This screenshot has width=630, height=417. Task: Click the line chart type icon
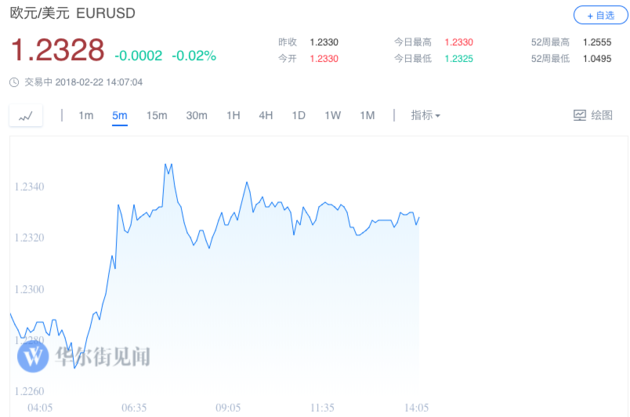coord(26,116)
